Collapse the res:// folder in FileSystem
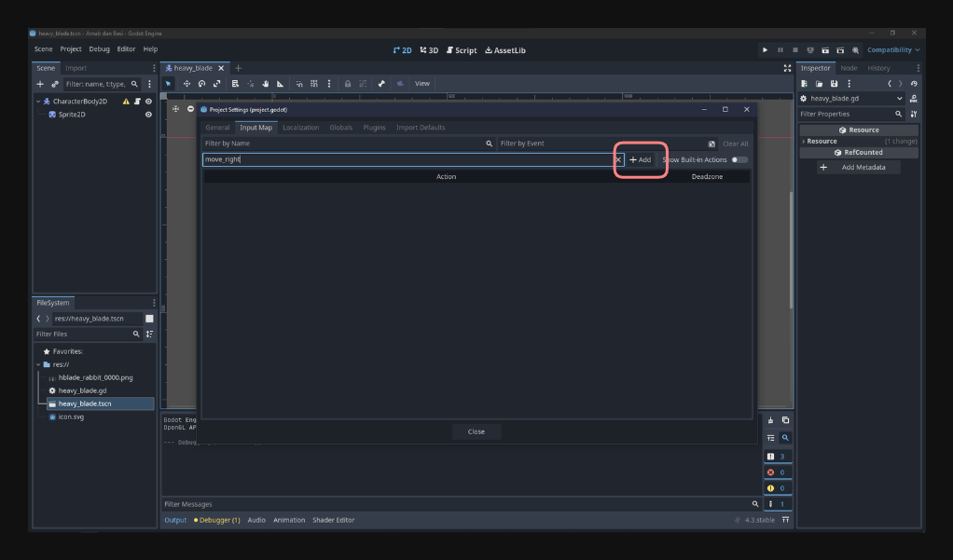The width and height of the screenshot is (953, 560). (38, 364)
